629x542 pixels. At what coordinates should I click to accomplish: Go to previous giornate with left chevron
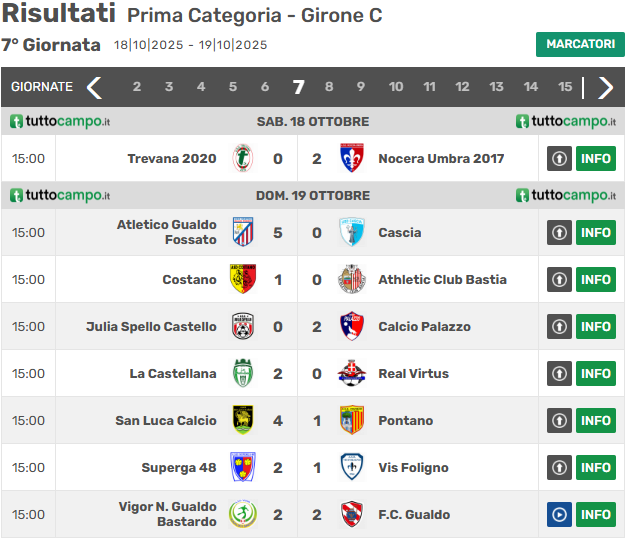point(94,87)
